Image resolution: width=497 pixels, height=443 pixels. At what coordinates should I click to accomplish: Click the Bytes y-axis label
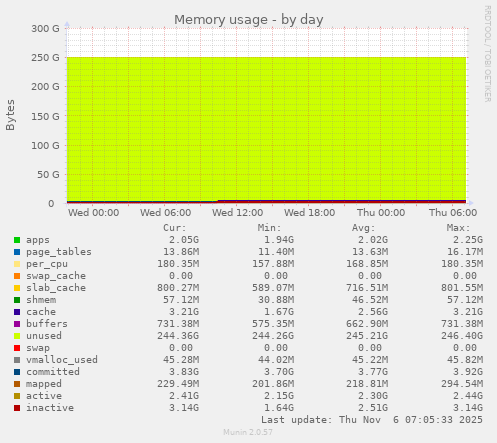10,115
